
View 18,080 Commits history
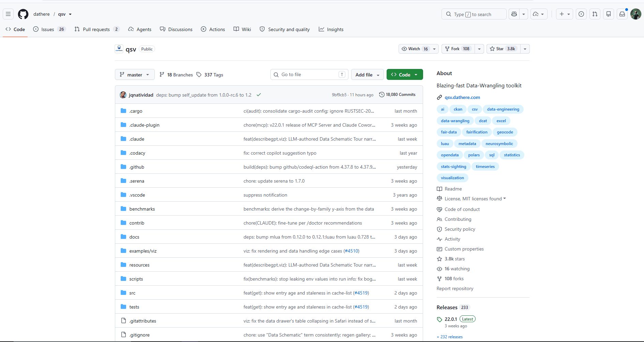point(397,95)
